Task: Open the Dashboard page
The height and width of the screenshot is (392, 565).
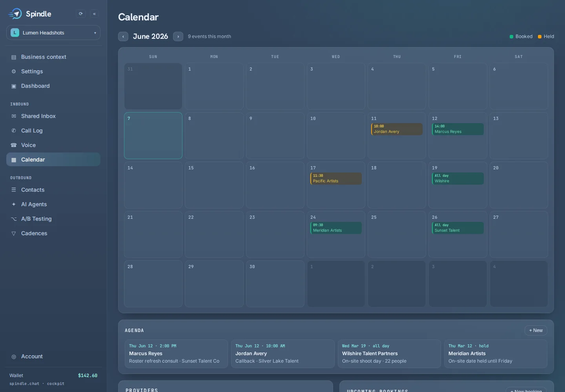Action: tap(53, 86)
